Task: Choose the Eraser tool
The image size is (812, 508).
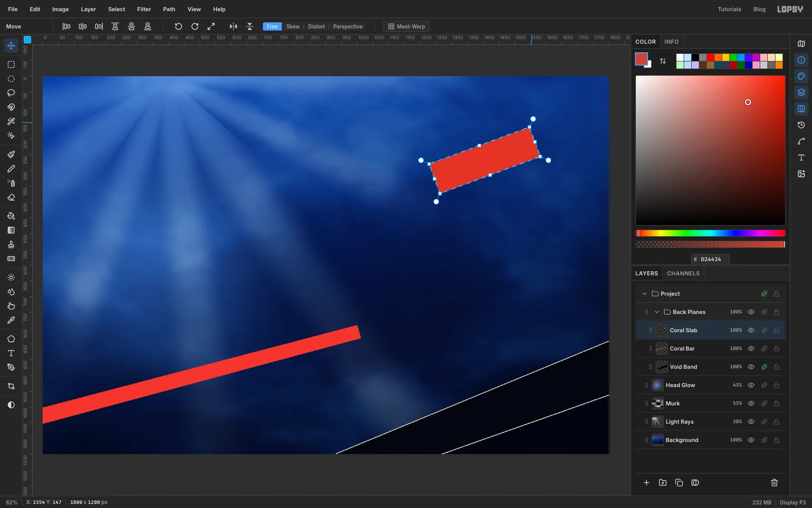Action: (11, 197)
